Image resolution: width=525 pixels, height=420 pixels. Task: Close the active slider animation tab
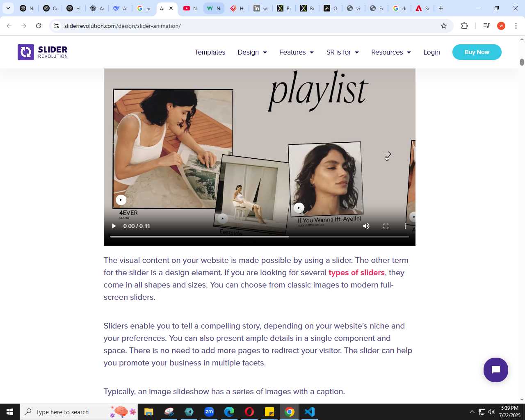click(171, 8)
